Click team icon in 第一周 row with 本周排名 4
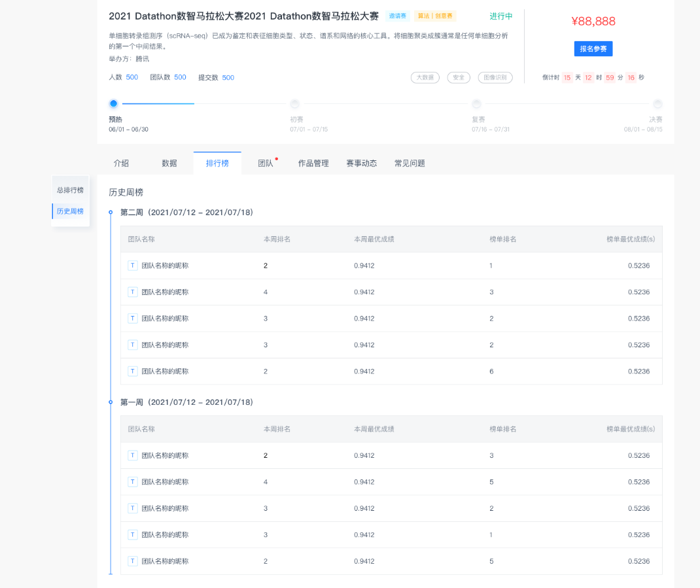The image size is (700, 588). tap(133, 482)
